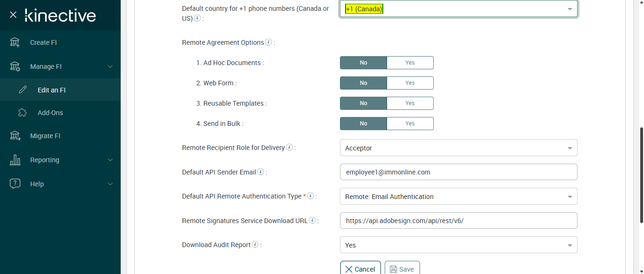Image resolution: width=644 pixels, height=274 pixels.
Task: Click the Kinective logo
Action: [60, 15]
